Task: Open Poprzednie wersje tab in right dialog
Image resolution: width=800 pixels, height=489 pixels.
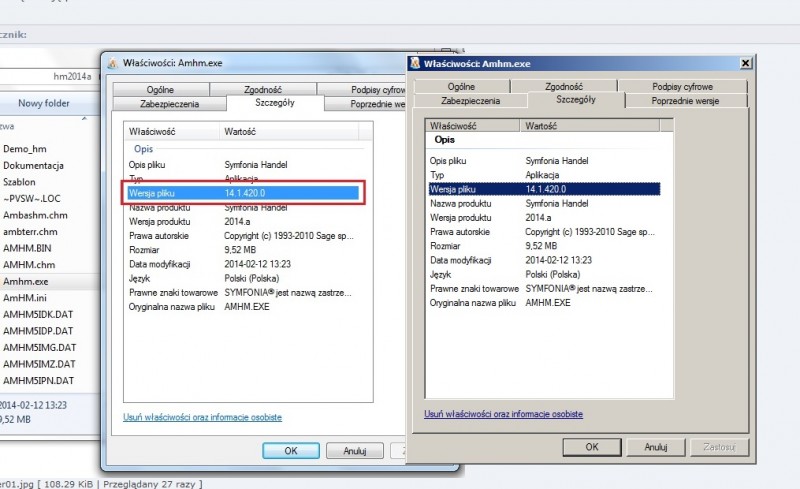Action: pyautogui.click(x=686, y=101)
